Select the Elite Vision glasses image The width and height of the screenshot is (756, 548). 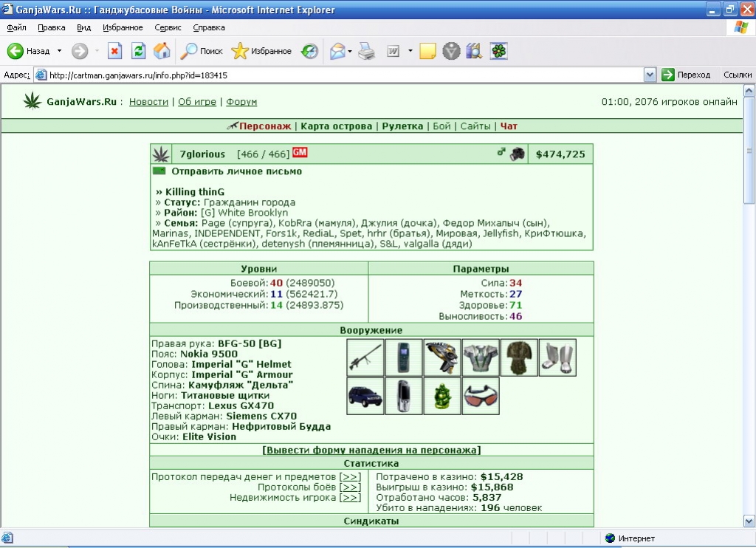pyautogui.click(x=481, y=396)
